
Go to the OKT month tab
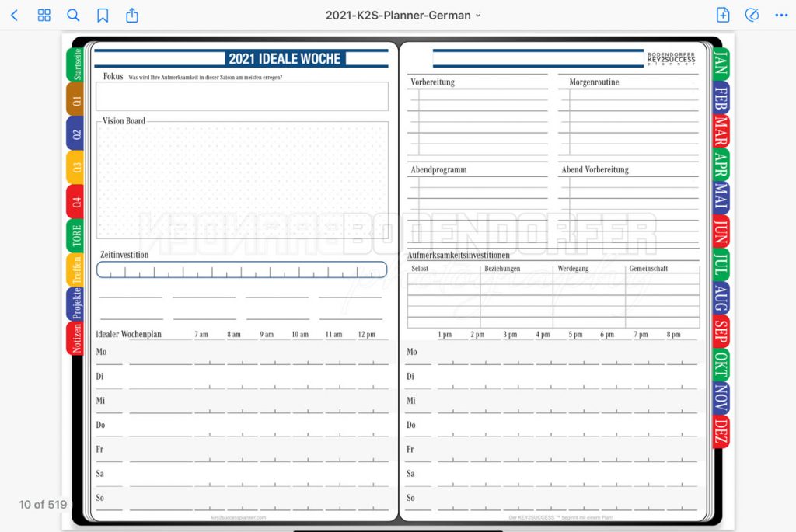[721, 365]
